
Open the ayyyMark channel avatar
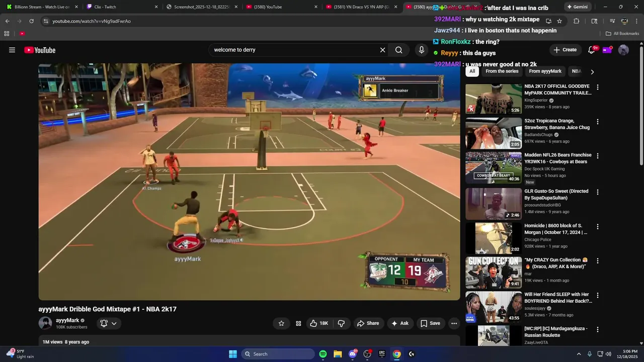coord(45,323)
